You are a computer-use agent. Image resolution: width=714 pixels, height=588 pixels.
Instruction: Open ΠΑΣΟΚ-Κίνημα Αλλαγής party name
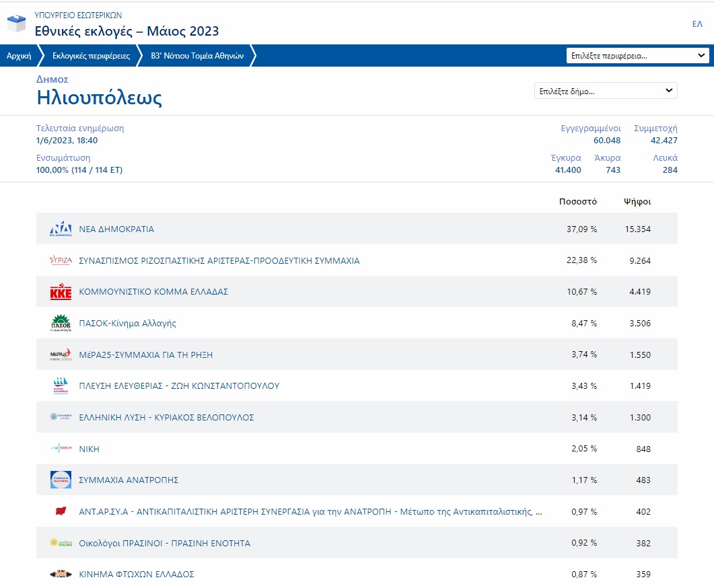[x=127, y=323]
